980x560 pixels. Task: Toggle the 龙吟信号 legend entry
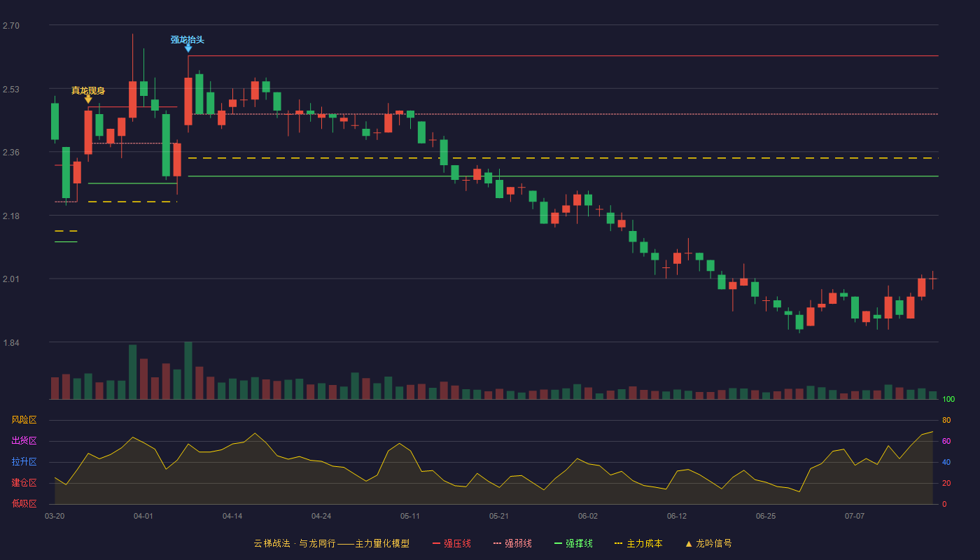[708, 543]
